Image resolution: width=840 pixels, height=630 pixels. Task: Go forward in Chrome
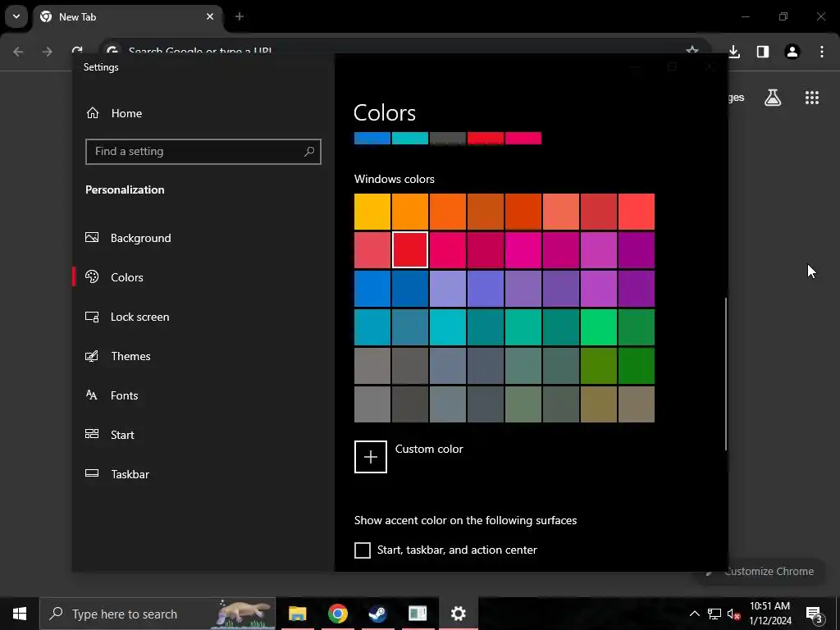47,52
